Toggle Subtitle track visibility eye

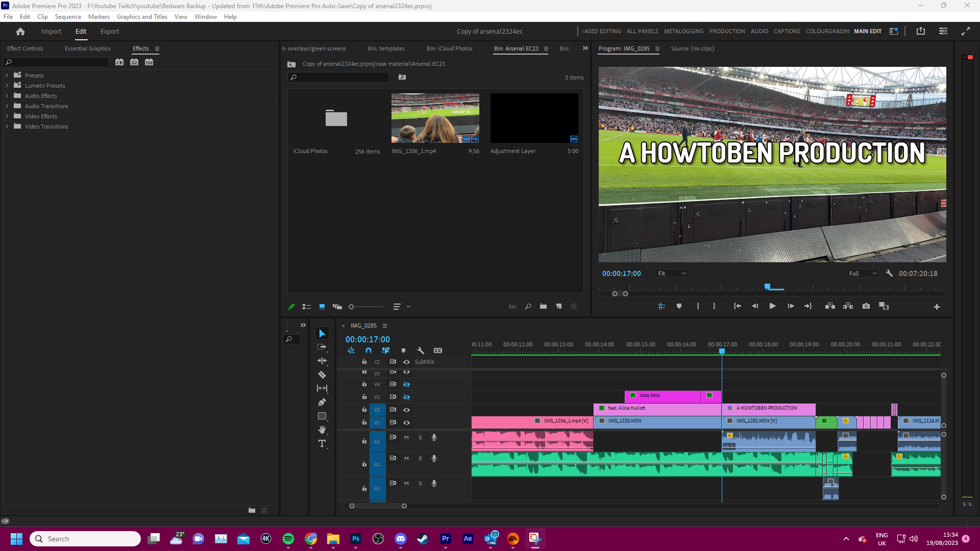pyautogui.click(x=407, y=362)
